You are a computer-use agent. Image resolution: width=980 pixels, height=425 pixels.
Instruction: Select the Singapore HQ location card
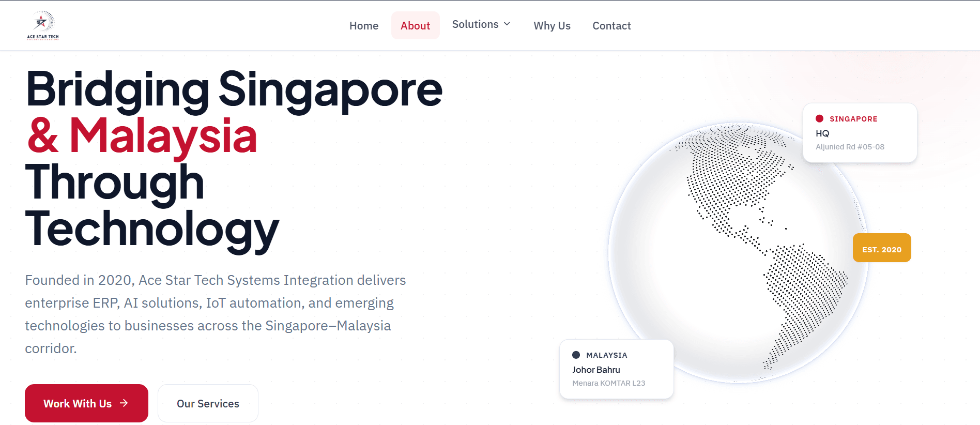coord(860,133)
